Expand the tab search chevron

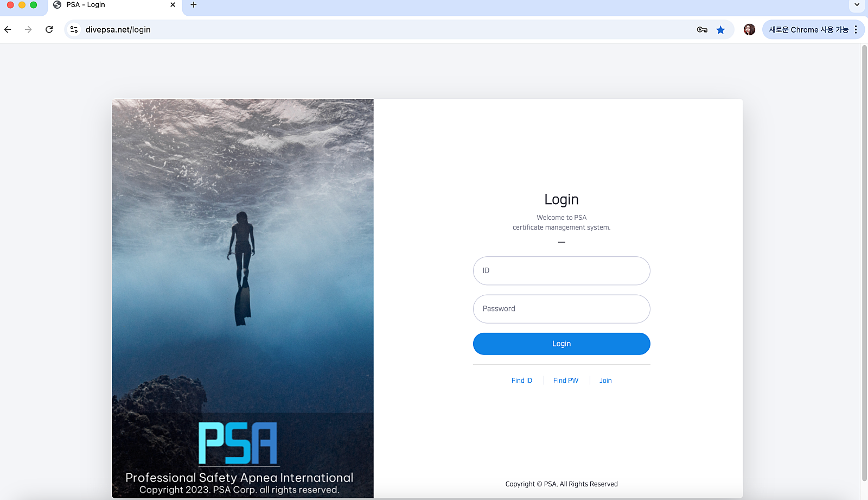pyautogui.click(x=857, y=5)
